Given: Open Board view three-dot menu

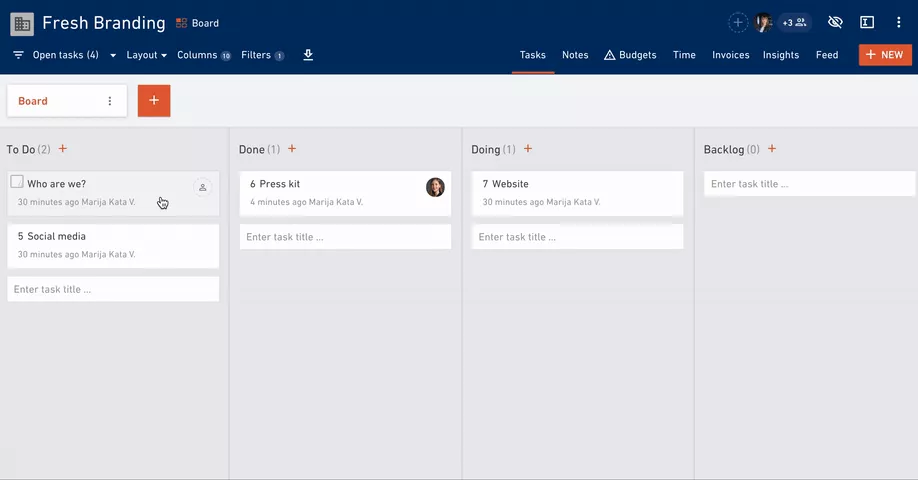Looking at the screenshot, I should (x=109, y=101).
